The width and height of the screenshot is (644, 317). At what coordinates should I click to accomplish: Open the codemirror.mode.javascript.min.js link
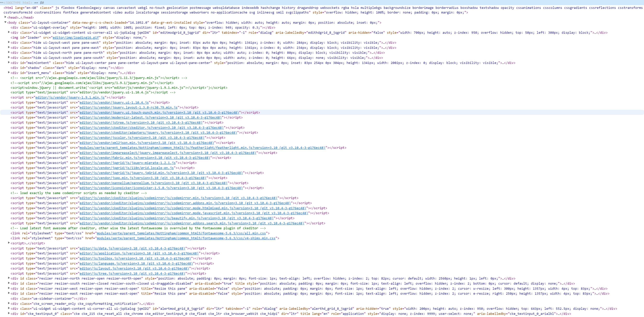pyautogui.click(x=194, y=213)
